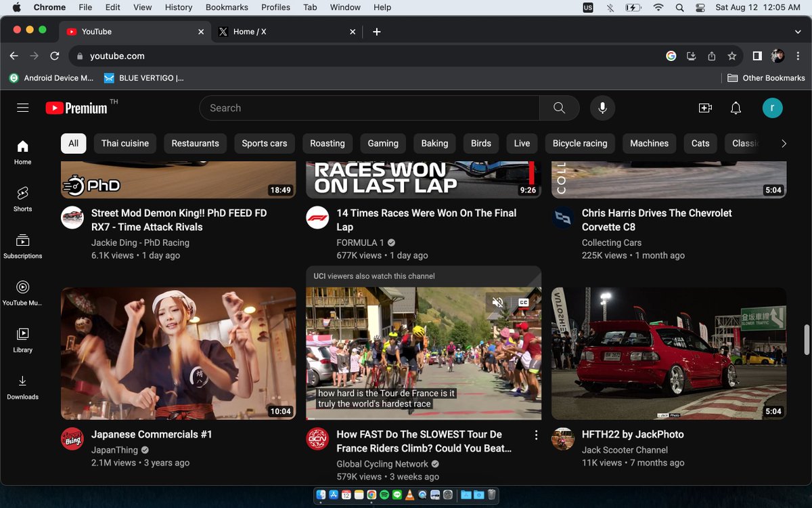The width and height of the screenshot is (812, 508).
Task: Open macOS Control Center icon
Action: (700, 7)
